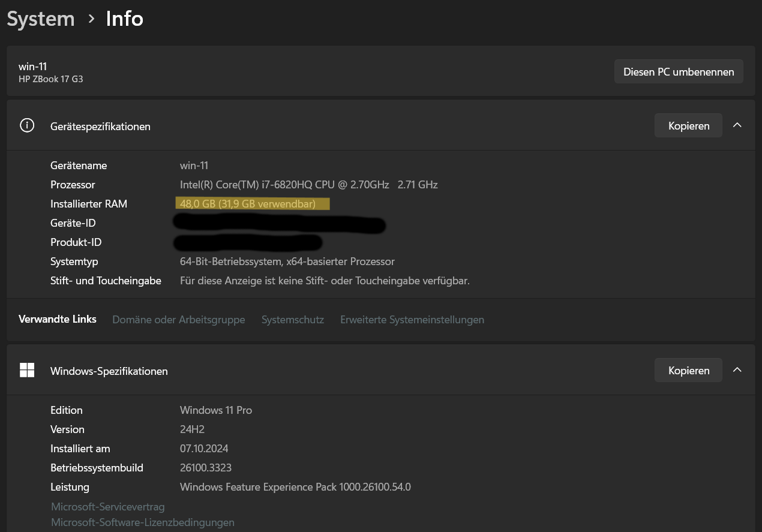Click the Leistung label
This screenshot has height=532, width=762.
(70, 486)
